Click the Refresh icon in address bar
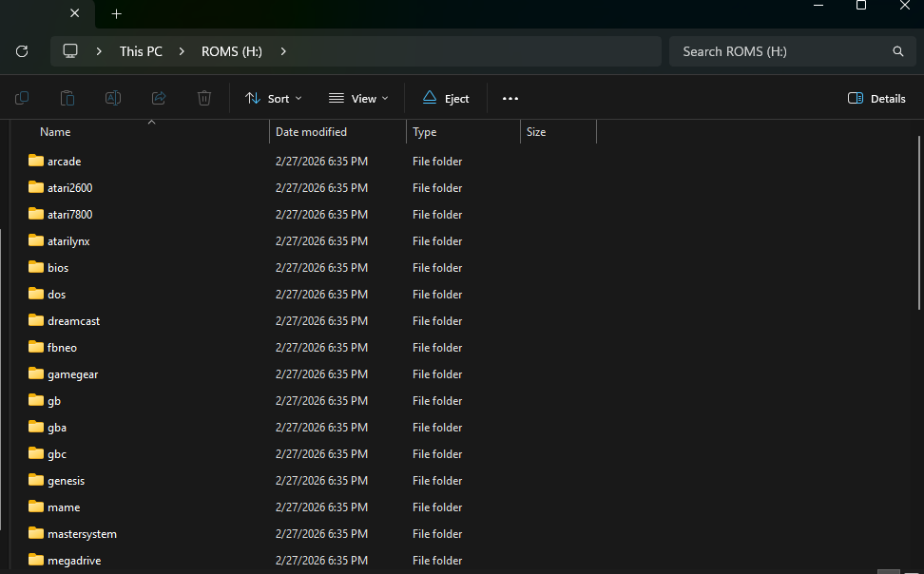 pyautogui.click(x=22, y=51)
